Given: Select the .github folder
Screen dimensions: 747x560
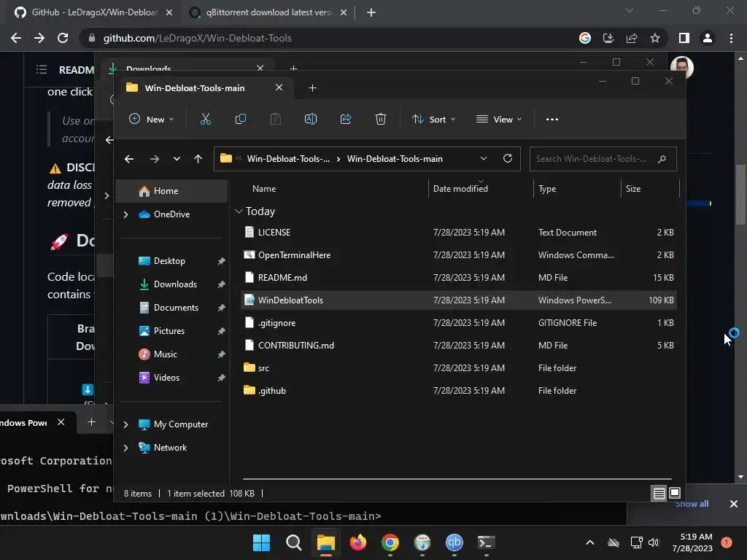Looking at the screenshot, I should (458, 391).
